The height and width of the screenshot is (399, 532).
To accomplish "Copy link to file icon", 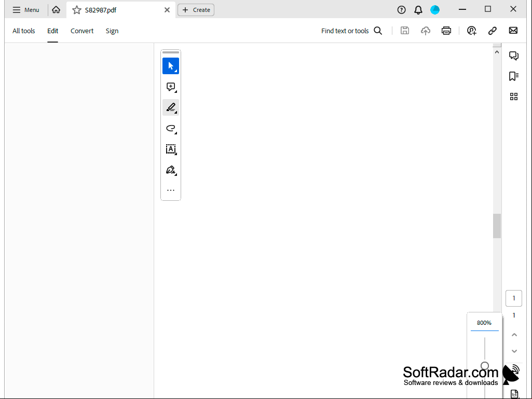I will (x=493, y=31).
